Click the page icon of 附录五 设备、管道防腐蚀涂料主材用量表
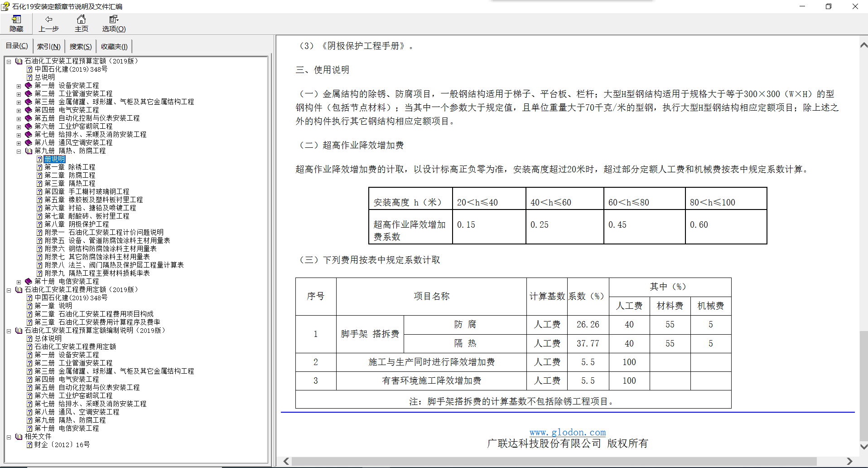This screenshot has height=468, width=868. click(x=39, y=240)
